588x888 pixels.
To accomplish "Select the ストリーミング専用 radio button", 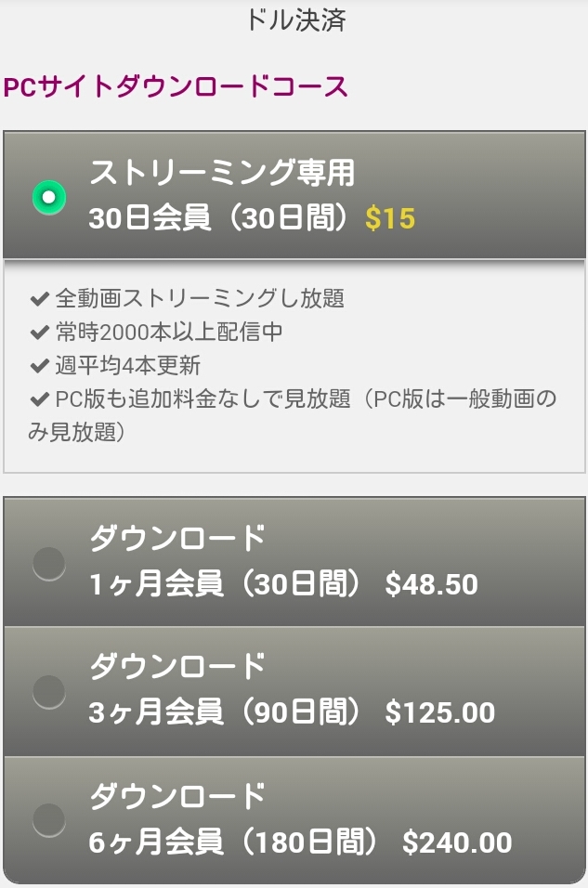I will tap(48, 197).
